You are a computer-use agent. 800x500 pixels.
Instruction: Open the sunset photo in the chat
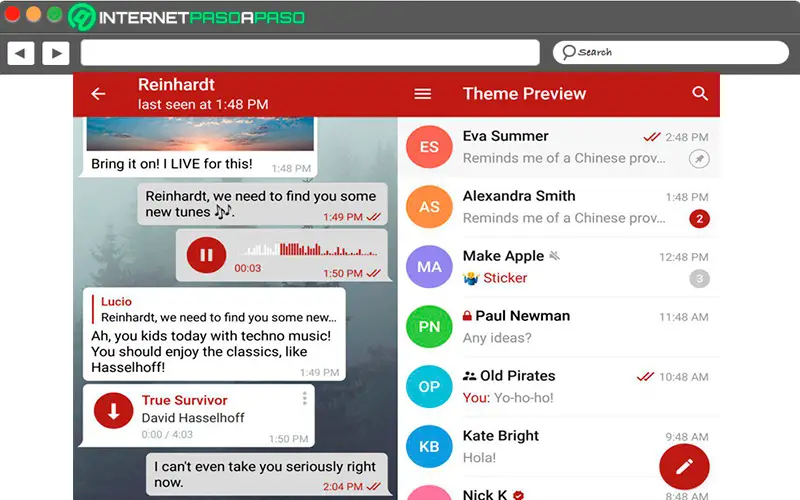pyautogui.click(x=200, y=134)
